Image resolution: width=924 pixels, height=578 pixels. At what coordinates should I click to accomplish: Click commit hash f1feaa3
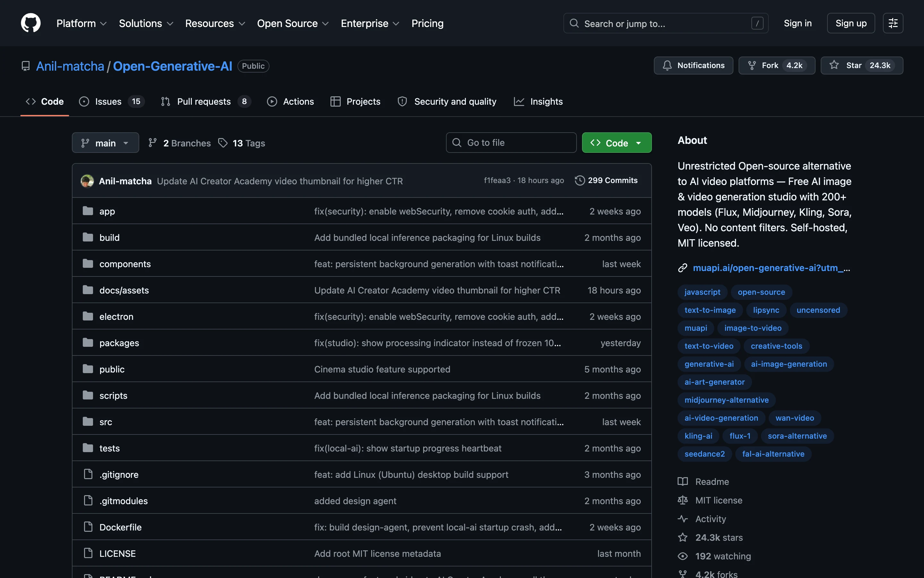497,180
